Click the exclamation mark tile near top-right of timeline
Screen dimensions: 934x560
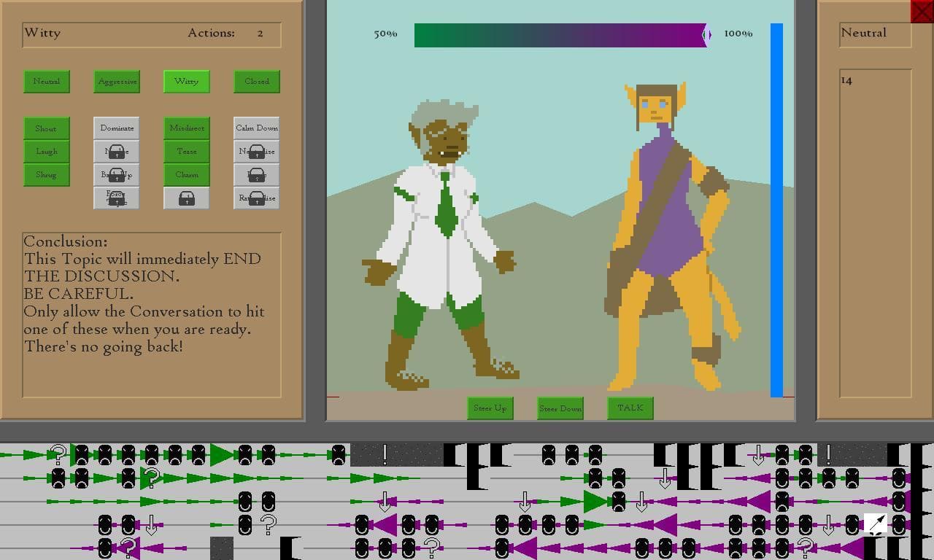(x=828, y=454)
